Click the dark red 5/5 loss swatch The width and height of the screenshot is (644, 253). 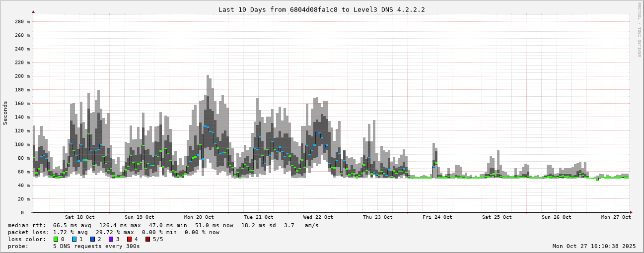click(147, 239)
